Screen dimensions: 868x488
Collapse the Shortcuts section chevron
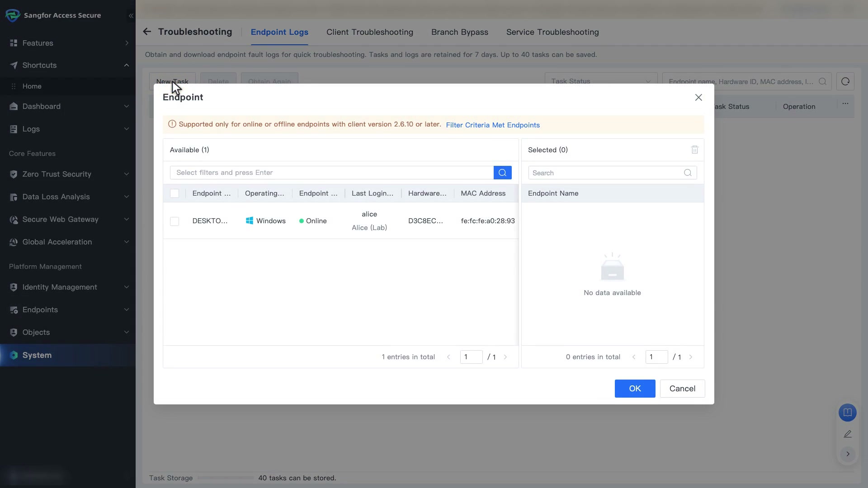coord(127,65)
